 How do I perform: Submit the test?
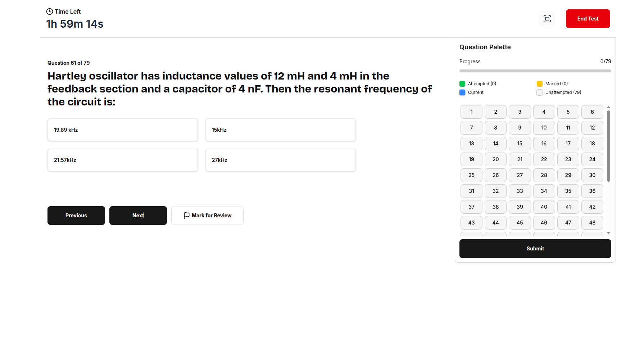pos(535,249)
